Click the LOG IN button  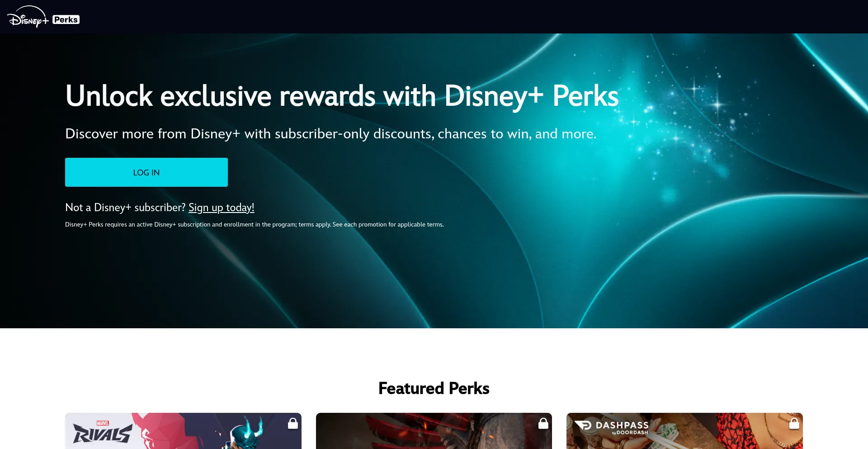point(146,172)
